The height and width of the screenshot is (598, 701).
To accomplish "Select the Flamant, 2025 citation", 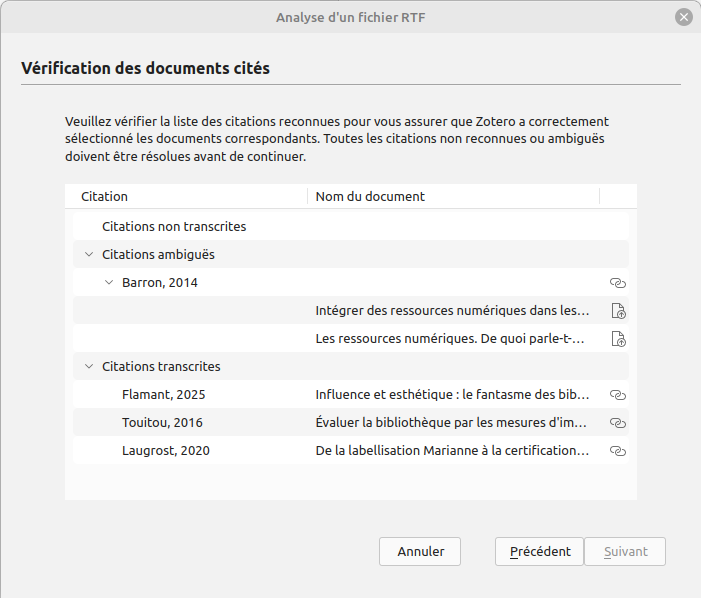I will tap(163, 395).
